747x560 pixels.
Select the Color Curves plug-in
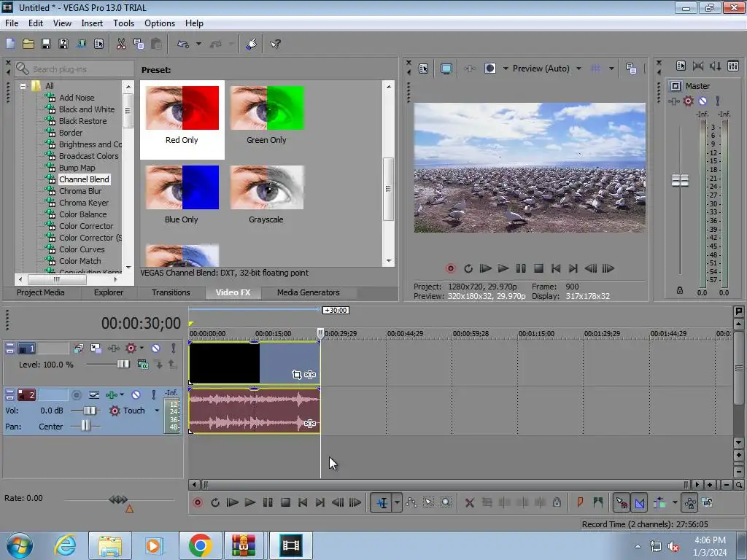82,249
